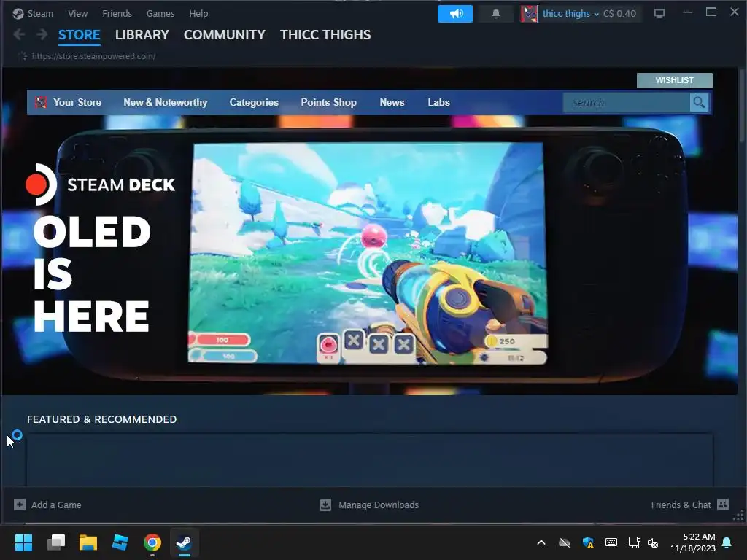This screenshot has height=560, width=747.
Task: Click the profile avatar thumbnail
Action: (529, 14)
